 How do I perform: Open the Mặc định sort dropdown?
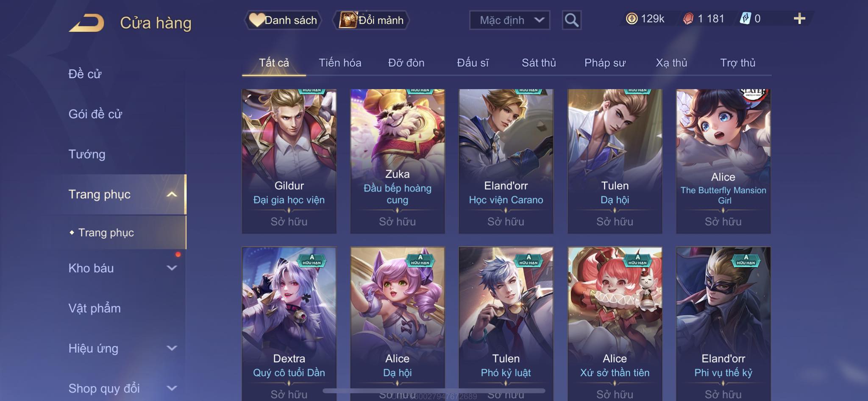click(x=509, y=20)
